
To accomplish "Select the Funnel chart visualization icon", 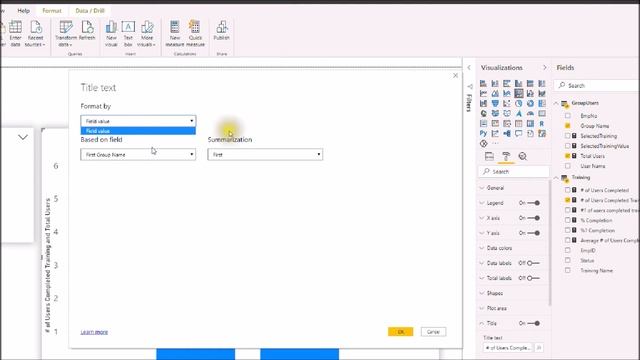I will [x=495, y=103].
